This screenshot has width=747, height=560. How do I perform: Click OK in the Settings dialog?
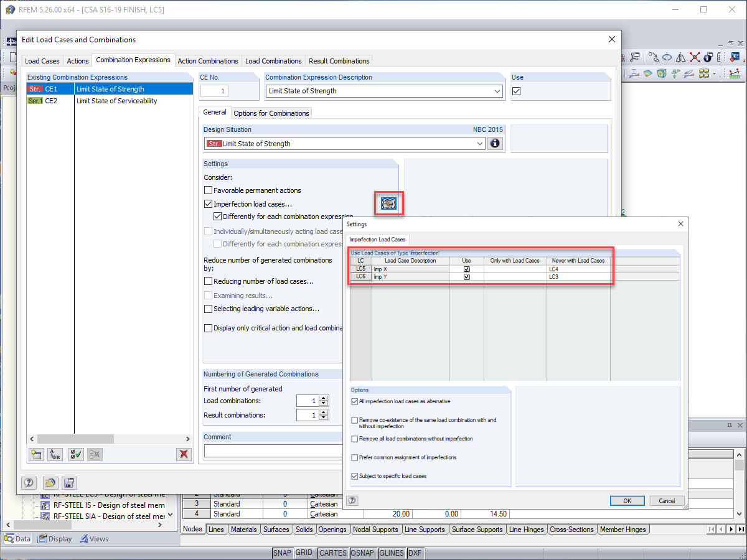coord(627,501)
